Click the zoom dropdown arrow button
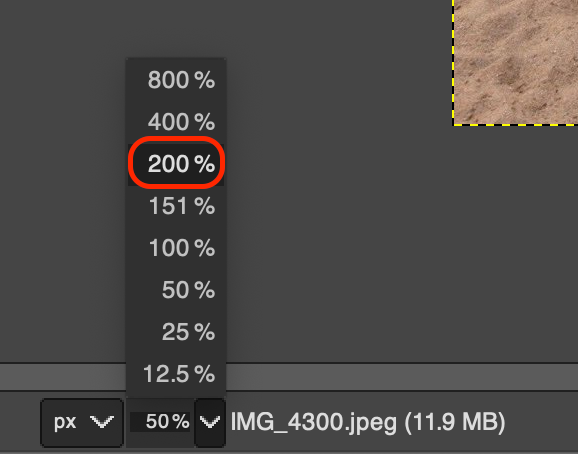This screenshot has width=578, height=454. point(210,422)
